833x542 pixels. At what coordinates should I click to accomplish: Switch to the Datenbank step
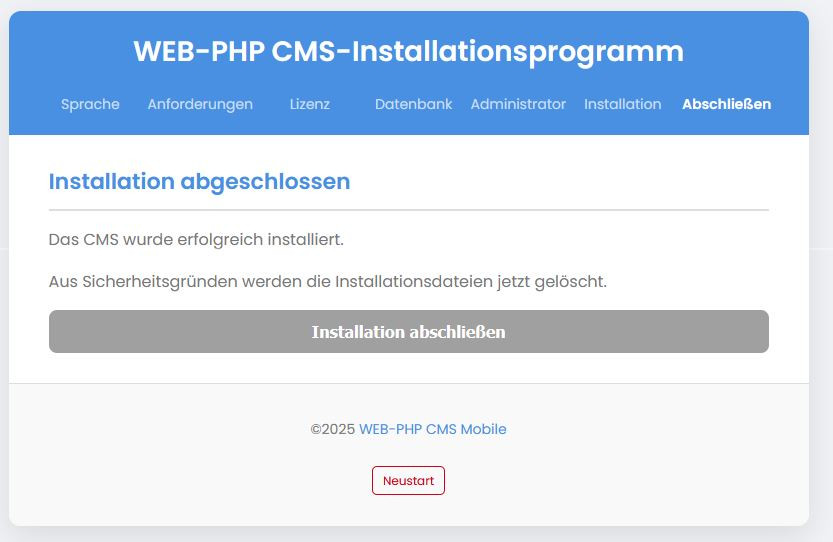413,104
